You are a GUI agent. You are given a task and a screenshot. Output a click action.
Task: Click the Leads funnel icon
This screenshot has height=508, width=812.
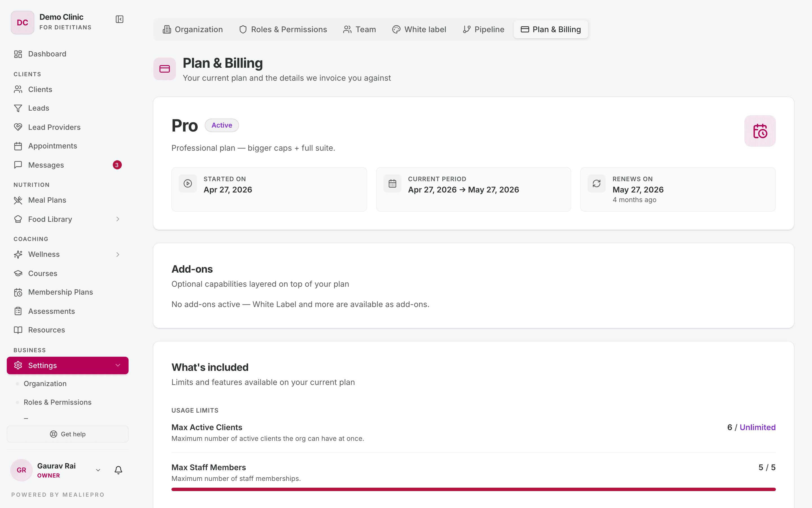pos(18,108)
